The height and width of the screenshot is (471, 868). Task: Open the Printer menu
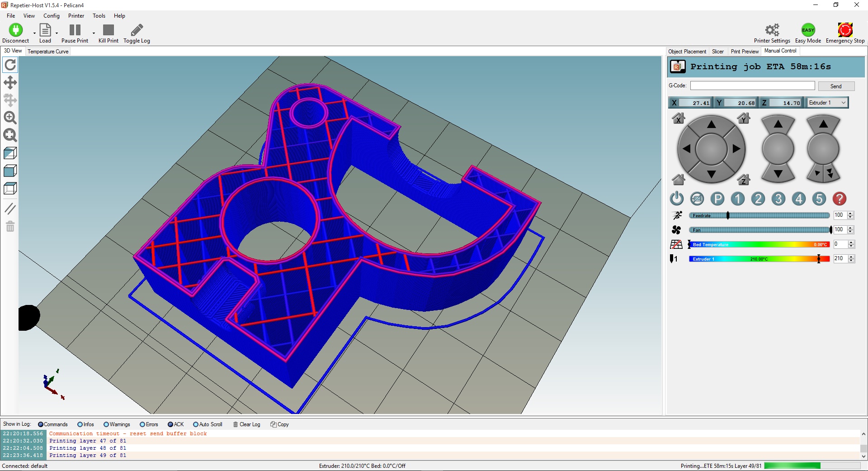point(76,16)
